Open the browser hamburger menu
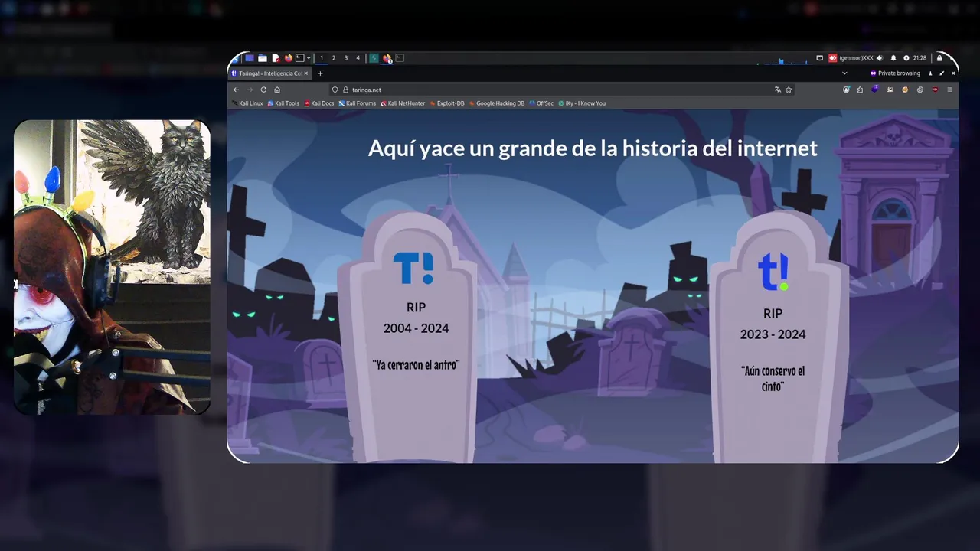The height and width of the screenshot is (551, 980). click(x=950, y=90)
